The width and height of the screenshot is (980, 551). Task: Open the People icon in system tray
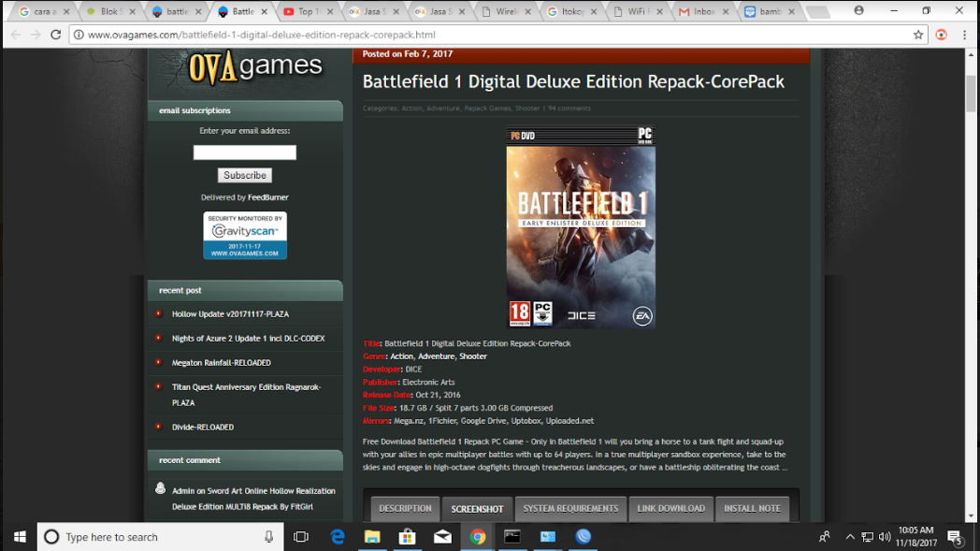coord(825,537)
